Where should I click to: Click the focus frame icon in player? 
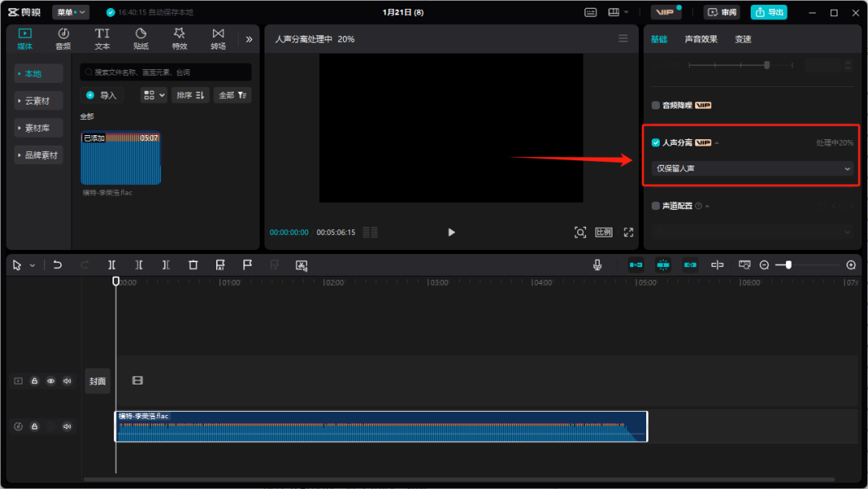(580, 232)
